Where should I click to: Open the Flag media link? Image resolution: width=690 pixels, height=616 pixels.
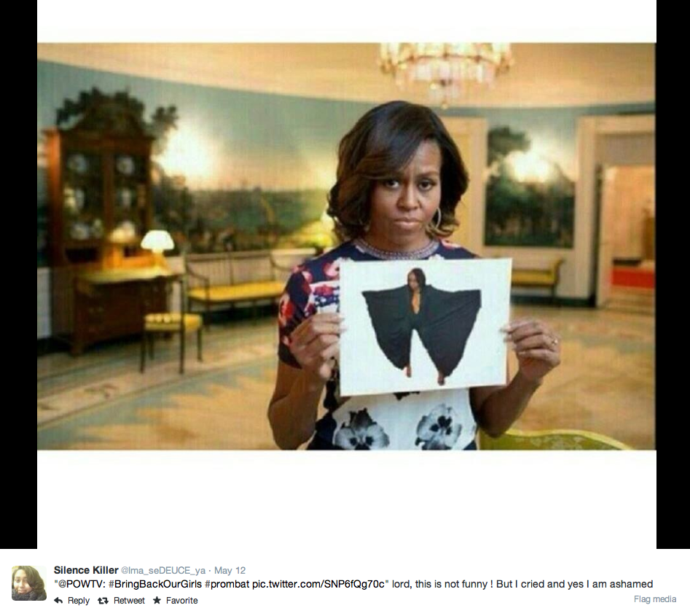pos(655,599)
